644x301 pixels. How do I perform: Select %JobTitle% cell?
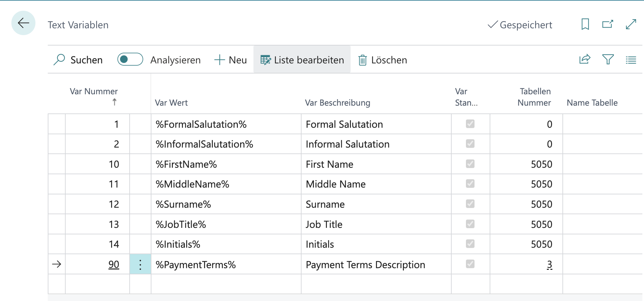click(x=226, y=224)
